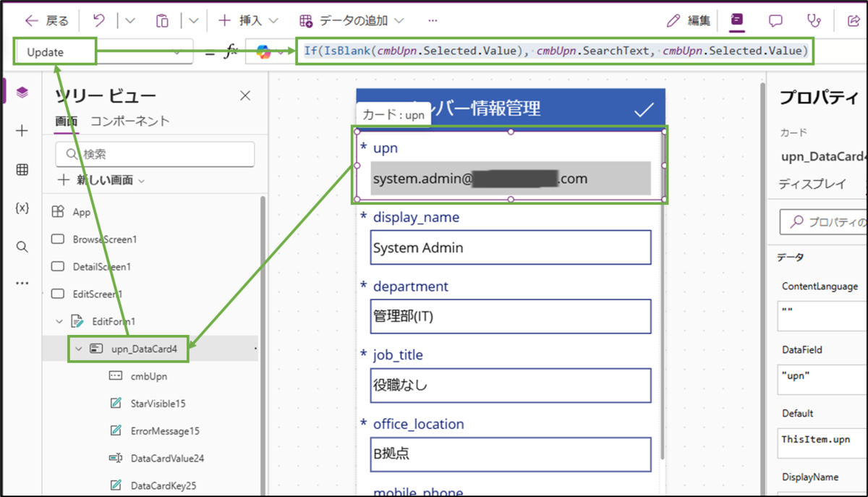Edit the DataField "upn" value
This screenshot has width=868, height=497.
822,381
